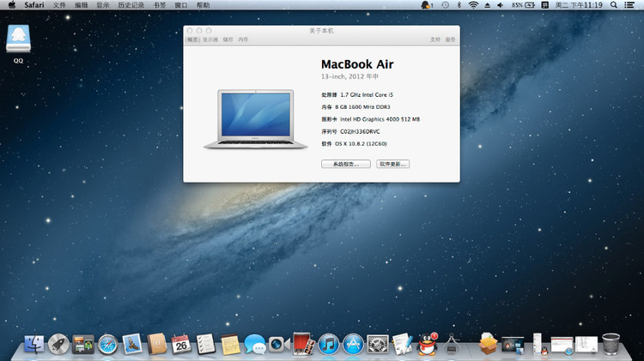Open the Safari application menu

point(34,5)
